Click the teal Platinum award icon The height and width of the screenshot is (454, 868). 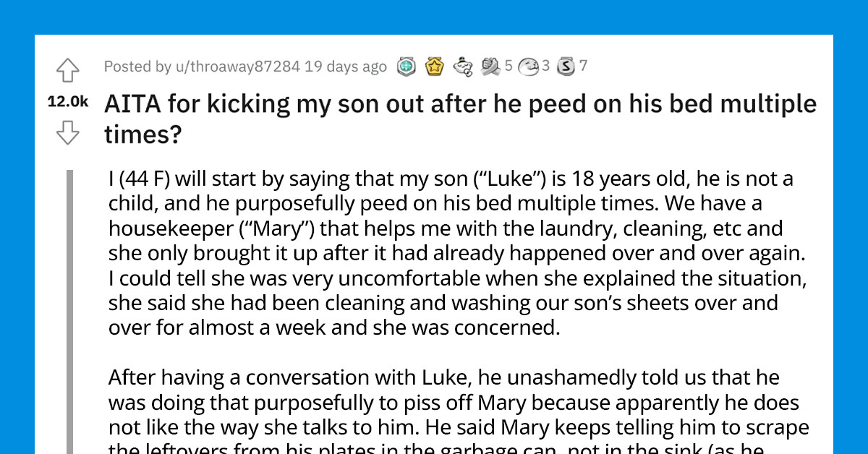[x=406, y=67]
